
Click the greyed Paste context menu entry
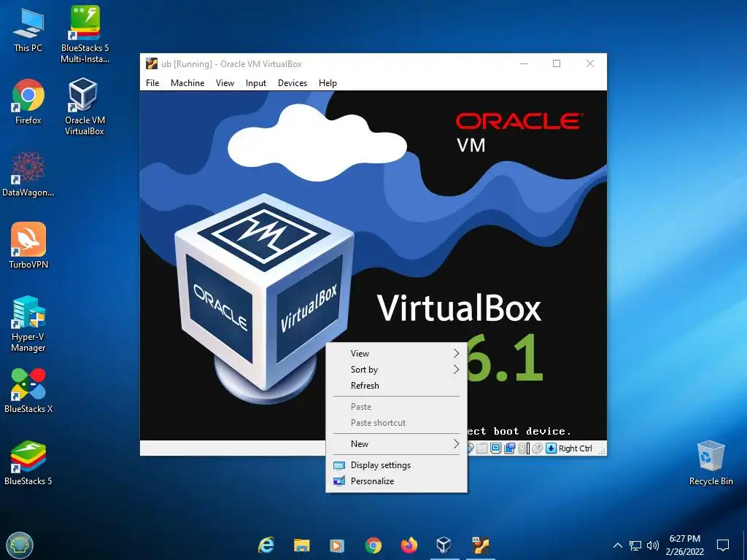(396, 407)
